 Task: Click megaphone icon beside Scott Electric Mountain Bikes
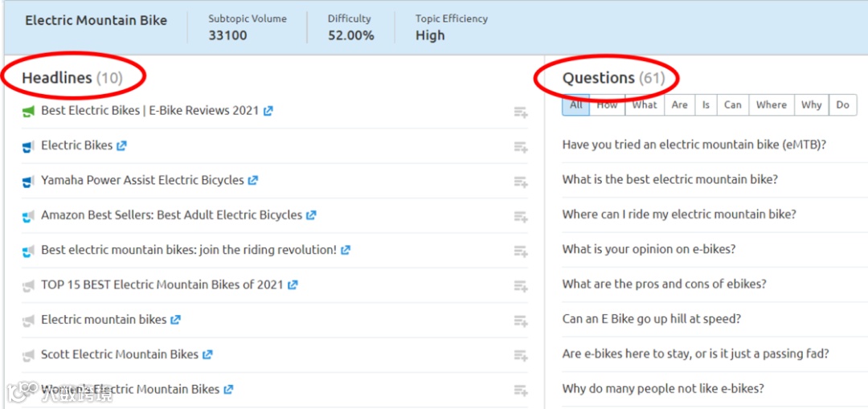[x=29, y=354]
